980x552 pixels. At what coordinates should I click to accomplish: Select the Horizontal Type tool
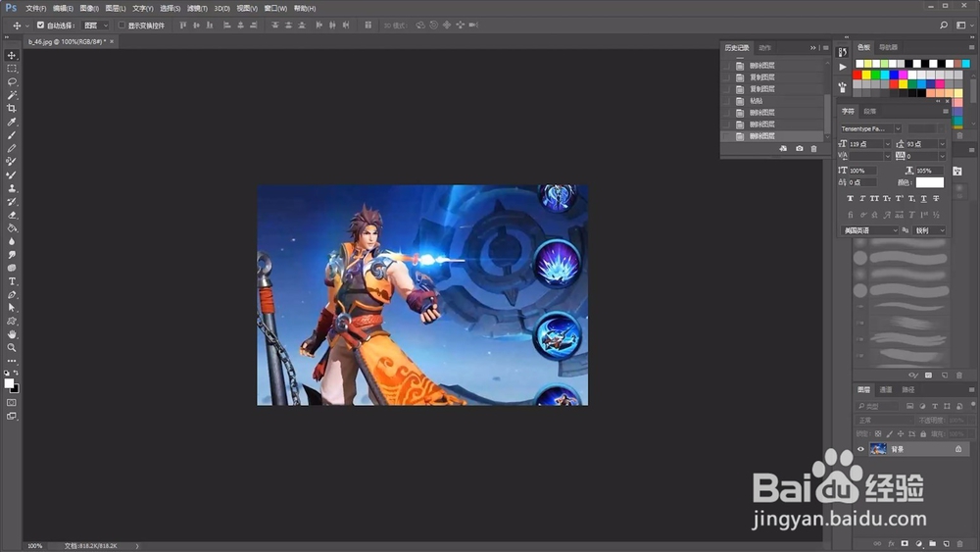click(11, 281)
